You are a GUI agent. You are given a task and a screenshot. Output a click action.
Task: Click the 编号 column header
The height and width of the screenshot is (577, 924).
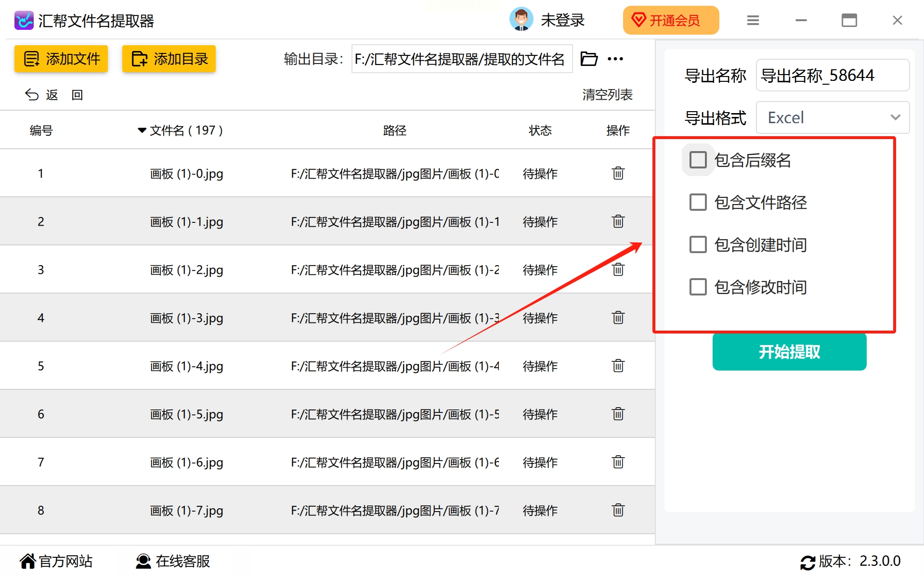41,130
